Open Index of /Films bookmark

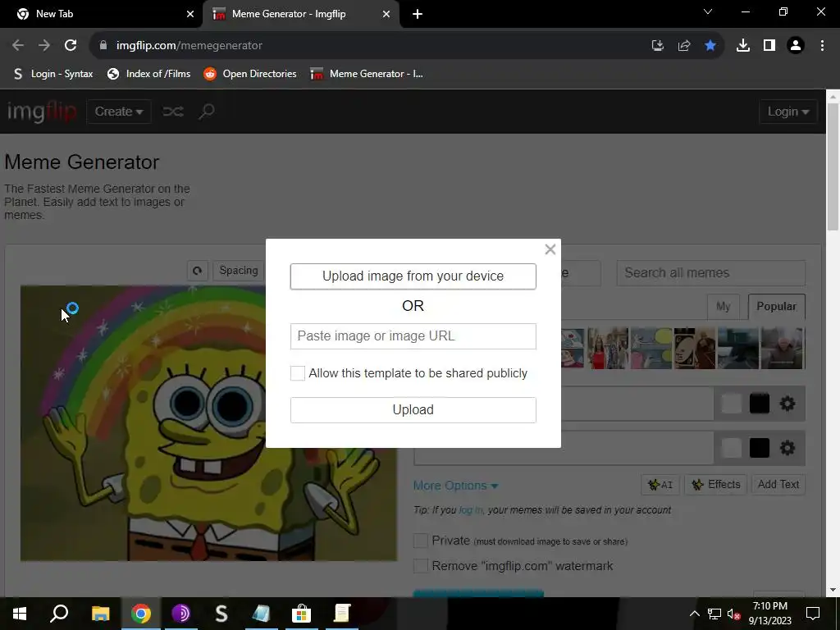(149, 74)
